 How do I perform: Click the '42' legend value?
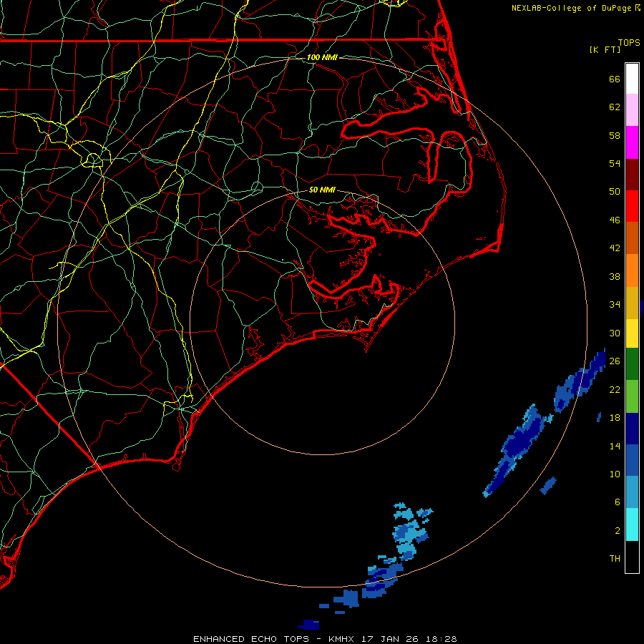coord(615,248)
